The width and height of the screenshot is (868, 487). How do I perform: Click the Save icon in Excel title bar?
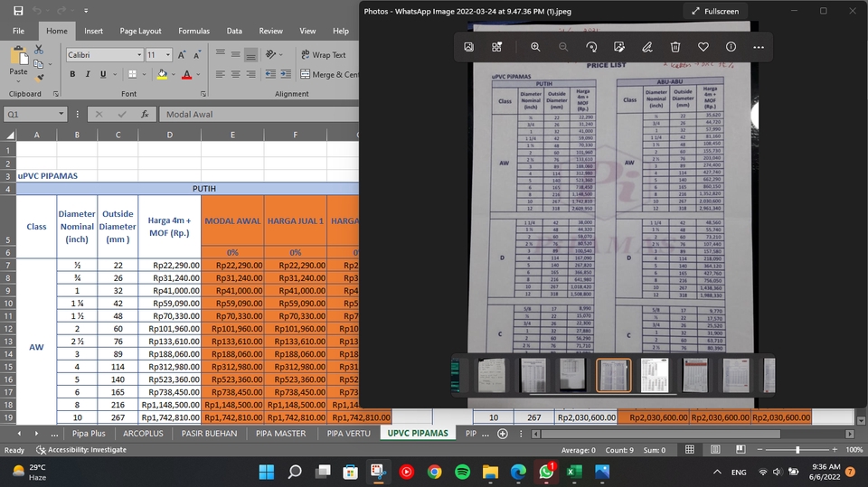[x=18, y=11]
